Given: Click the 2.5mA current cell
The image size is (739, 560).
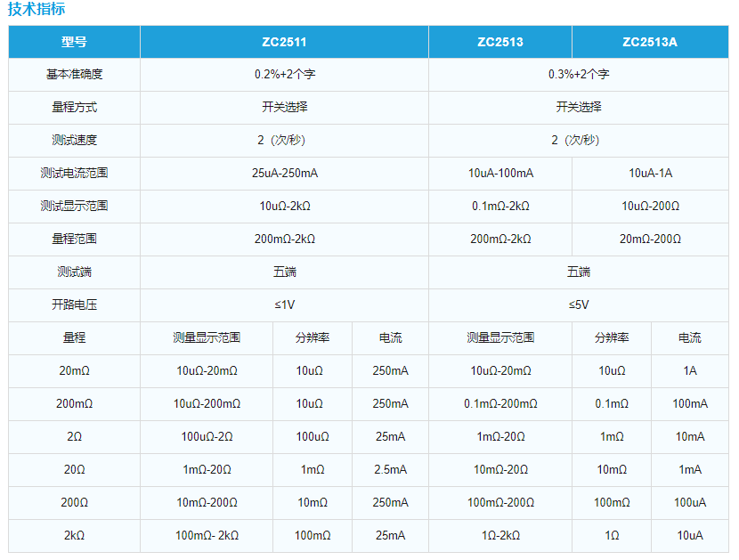Looking at the screenshot, I should point(390,470).
